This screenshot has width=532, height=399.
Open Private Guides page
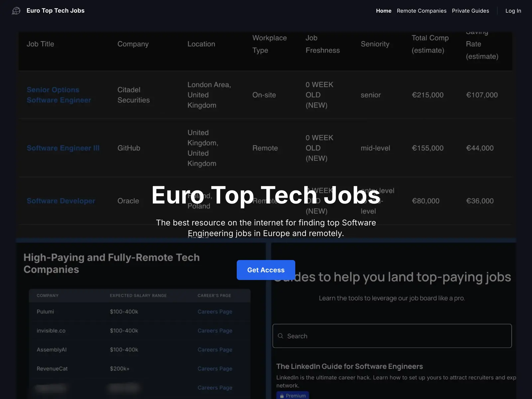470,11
